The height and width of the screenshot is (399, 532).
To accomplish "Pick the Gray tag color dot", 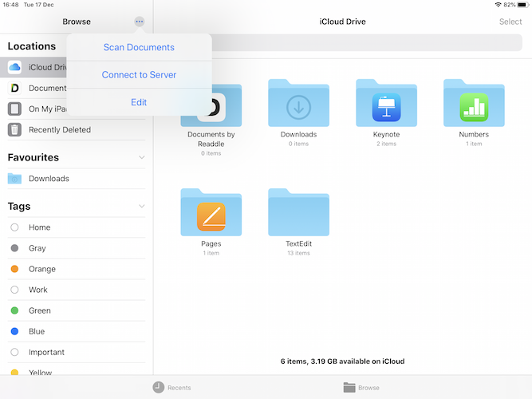I will tap(14, 248).
